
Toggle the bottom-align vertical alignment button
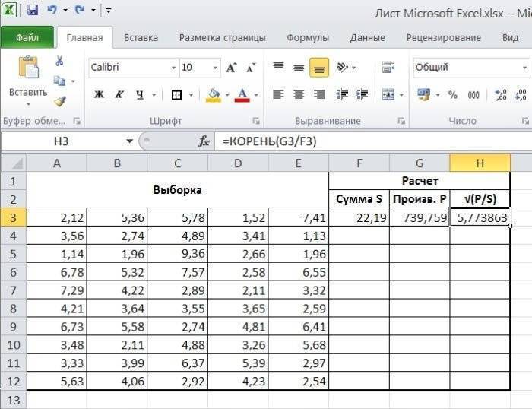click(319, 68)
